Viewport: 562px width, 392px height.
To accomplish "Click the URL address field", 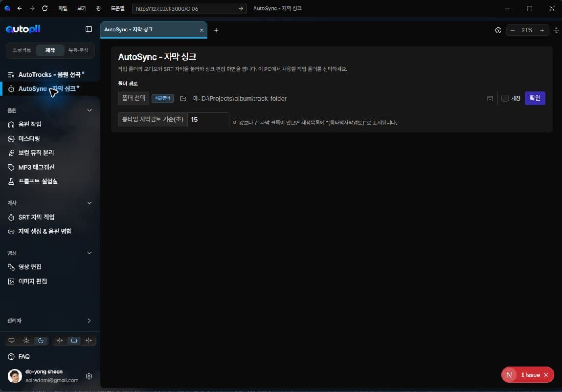I will point(184,9).
